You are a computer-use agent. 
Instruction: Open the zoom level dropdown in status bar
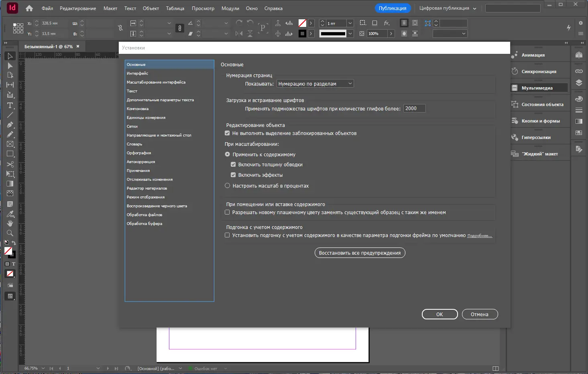[x=43, y=368]
